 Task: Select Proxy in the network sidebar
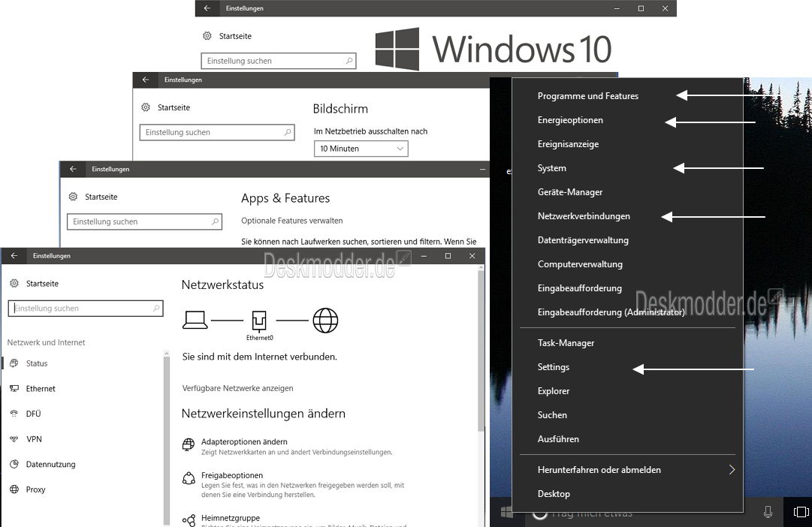(35, 489)
